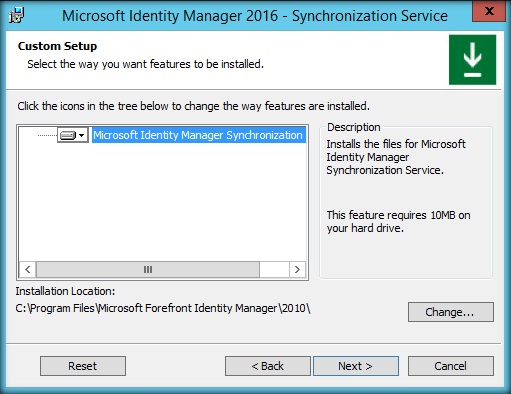511x394 pixels.
Task: Open the feature install-state drive icon dropdown
Action: [73, 135]
